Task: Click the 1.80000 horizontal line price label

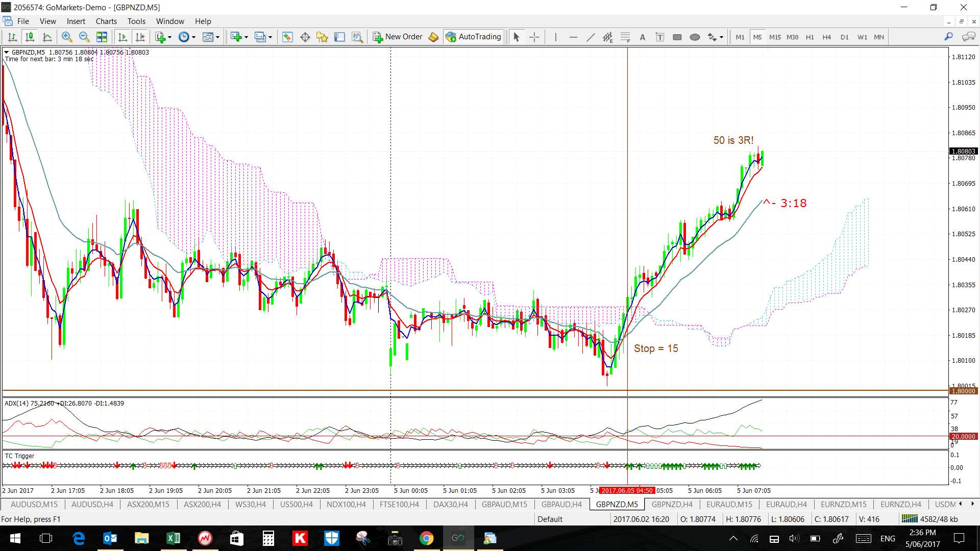Action: [963, 391]
